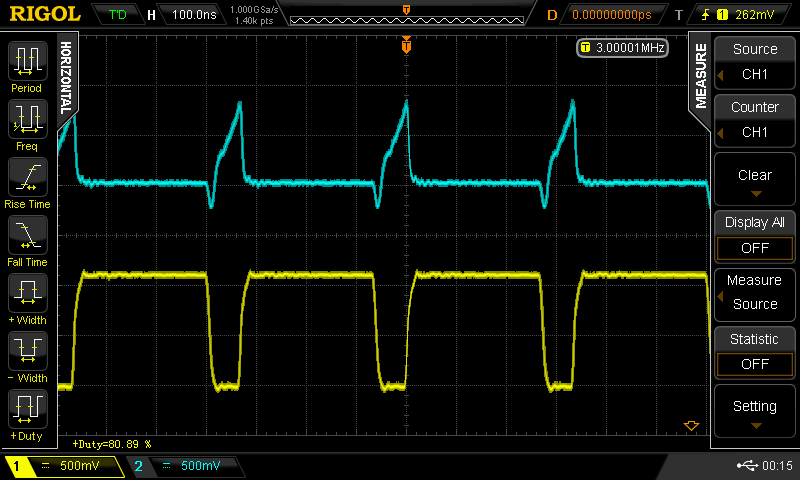This screenshot has height=480, width=800.
Task: Select channel 1 500mV label
Action: 80,466
